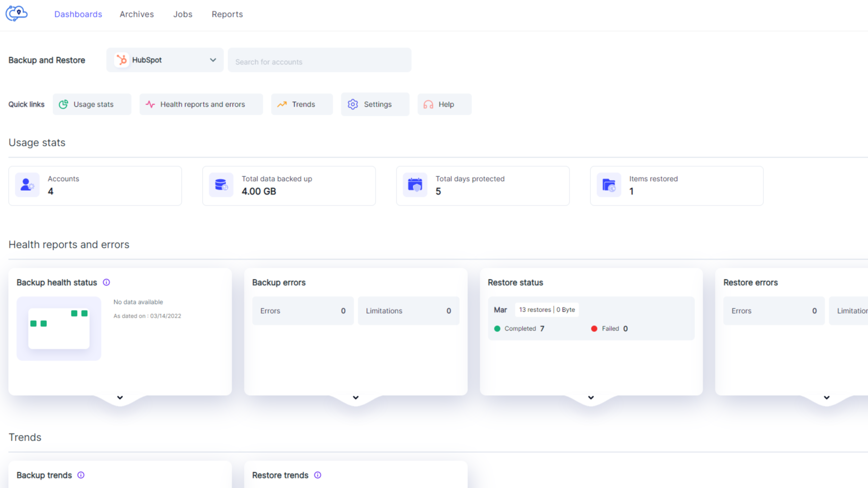Click inside the Search for accounts field

point(319,60)
